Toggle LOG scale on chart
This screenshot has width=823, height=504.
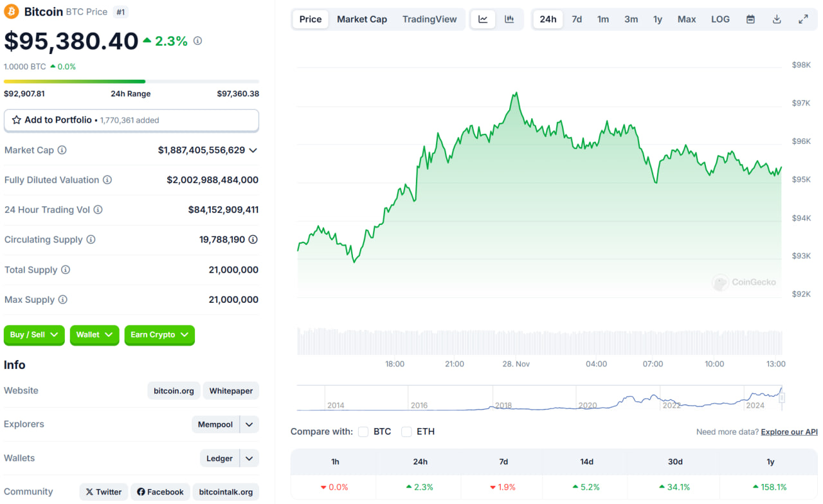click(720, 19)
